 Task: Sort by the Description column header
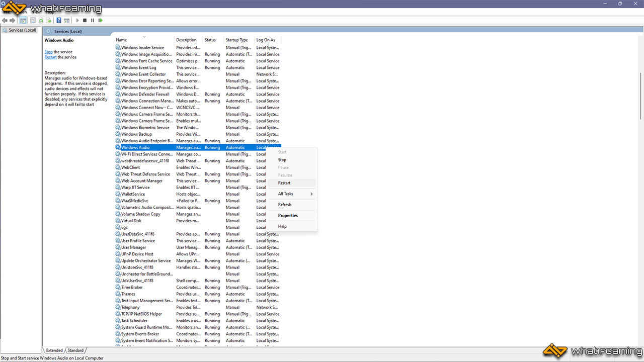pyautogui.click(x=189, y=40)
